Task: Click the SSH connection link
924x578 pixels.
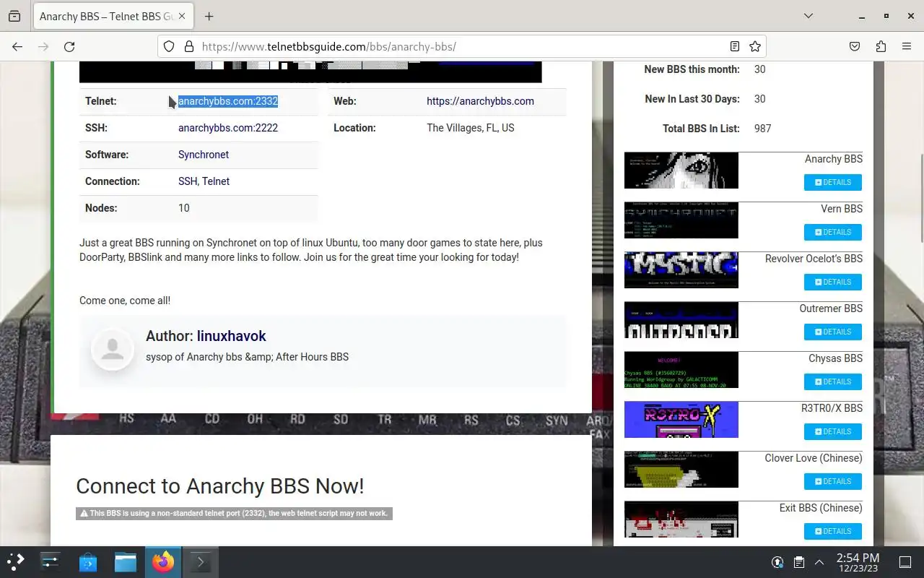Action: click(188, 181)
